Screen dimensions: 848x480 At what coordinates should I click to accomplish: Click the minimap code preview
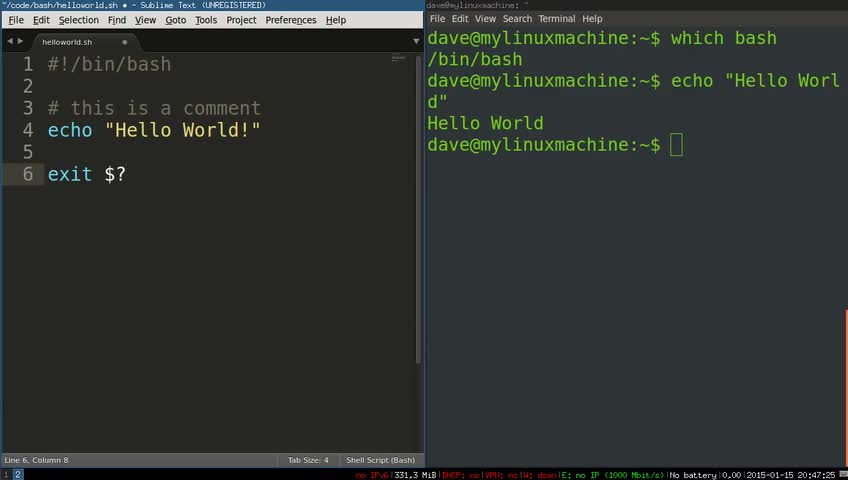click(399, 58)
